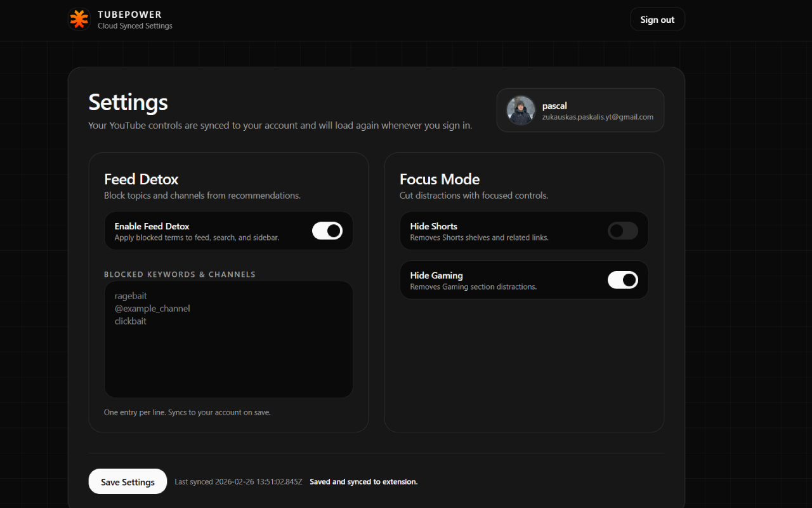The width and height of the screenshot is (812, 508).
Task: Click the Sign out button
Action: click(x=657, y=19)
